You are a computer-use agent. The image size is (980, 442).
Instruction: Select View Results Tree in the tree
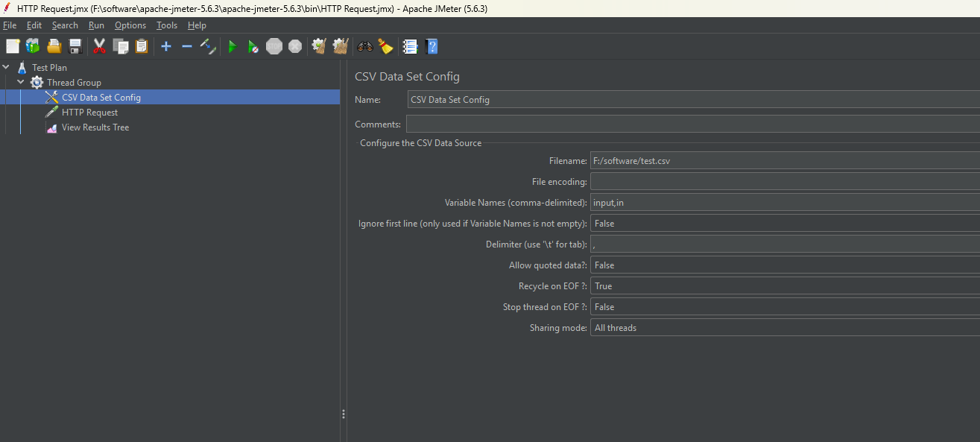point(95,127)
